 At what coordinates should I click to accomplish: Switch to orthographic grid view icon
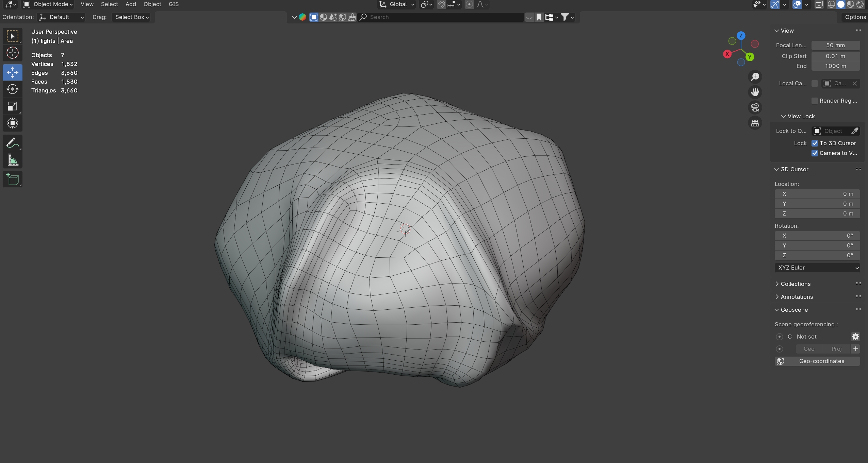[x=755, y=123]
